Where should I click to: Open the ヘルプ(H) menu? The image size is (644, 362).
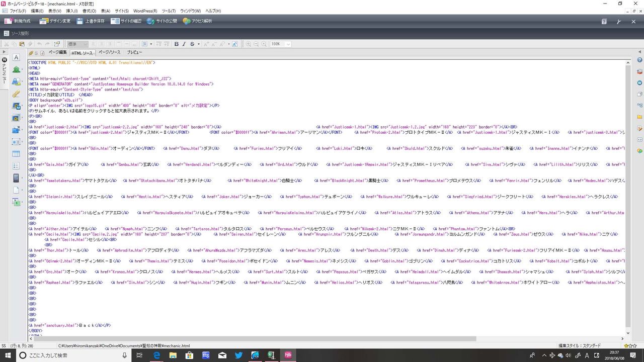[x=213, y=11]
